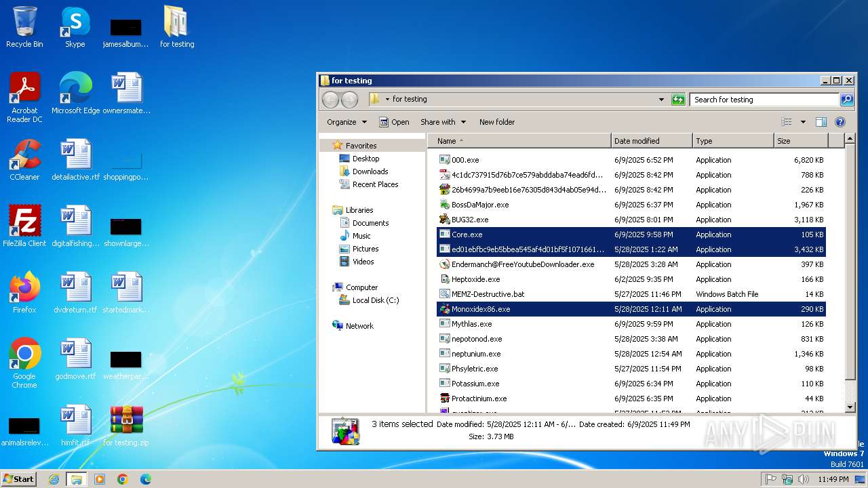
Task: Click Windows Explorer taskbar button
Action: tap(77, 479)
